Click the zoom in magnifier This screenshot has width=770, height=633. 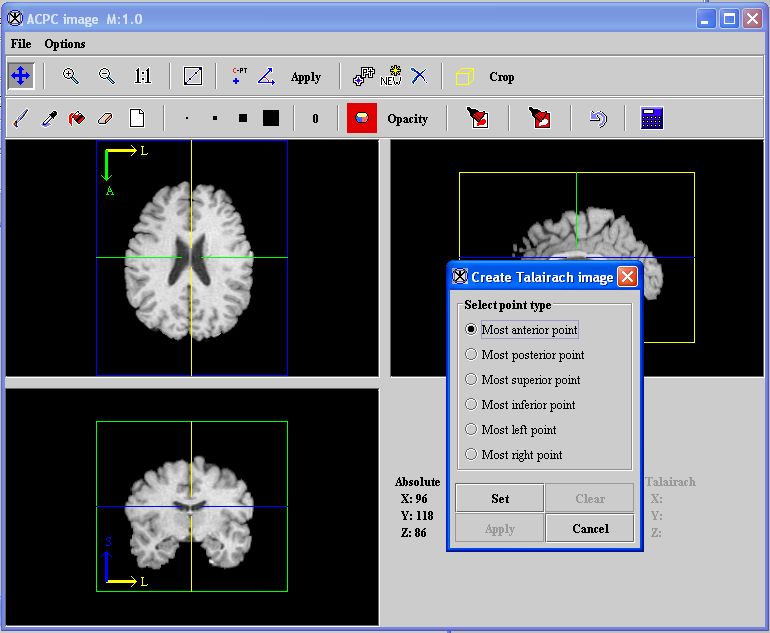[71, 76]
